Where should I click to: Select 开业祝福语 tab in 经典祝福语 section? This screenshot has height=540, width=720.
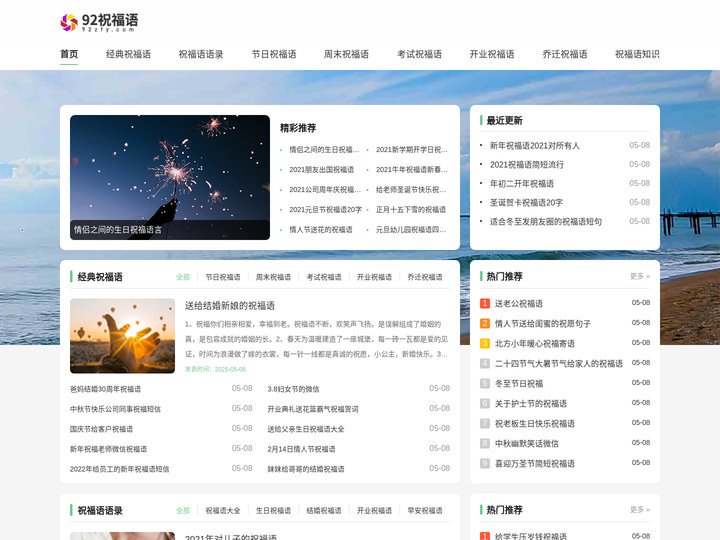(x=374, y=277)
